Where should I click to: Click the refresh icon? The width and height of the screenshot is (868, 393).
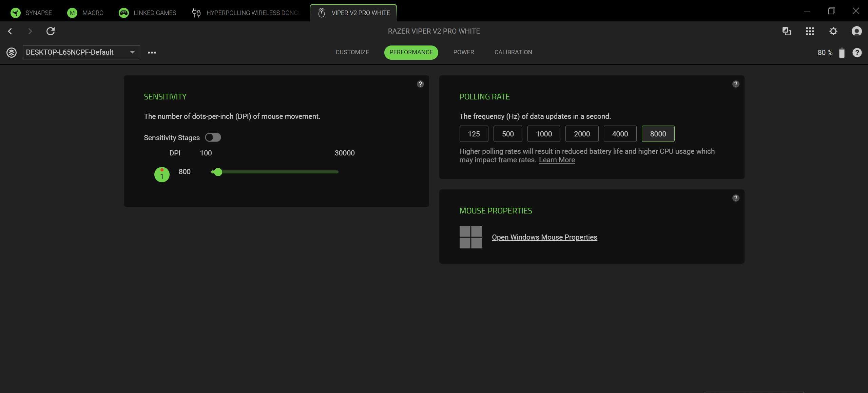point(51,31)
